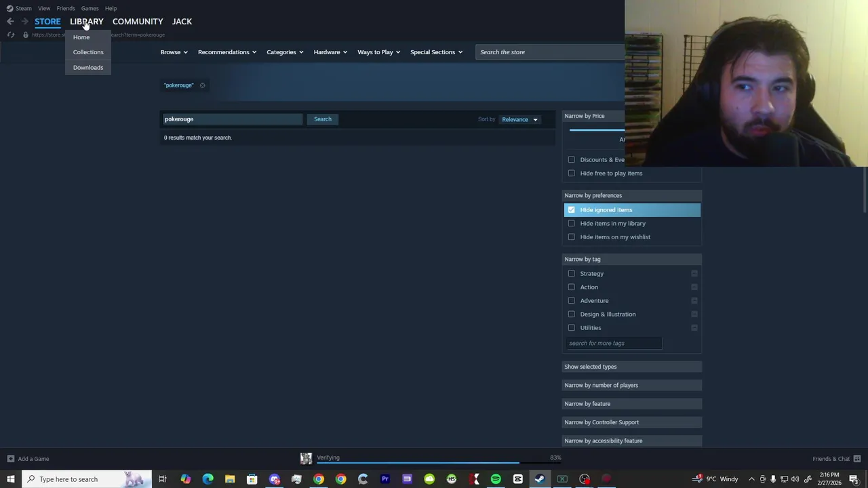Click the Narrow by Price slider
Screen dimensions: 868x488
(597, 129)
